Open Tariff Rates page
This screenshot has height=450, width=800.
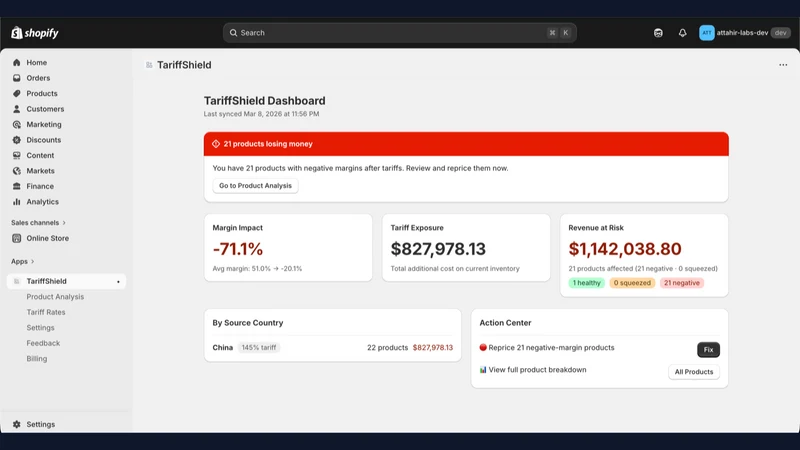(46, 312)
